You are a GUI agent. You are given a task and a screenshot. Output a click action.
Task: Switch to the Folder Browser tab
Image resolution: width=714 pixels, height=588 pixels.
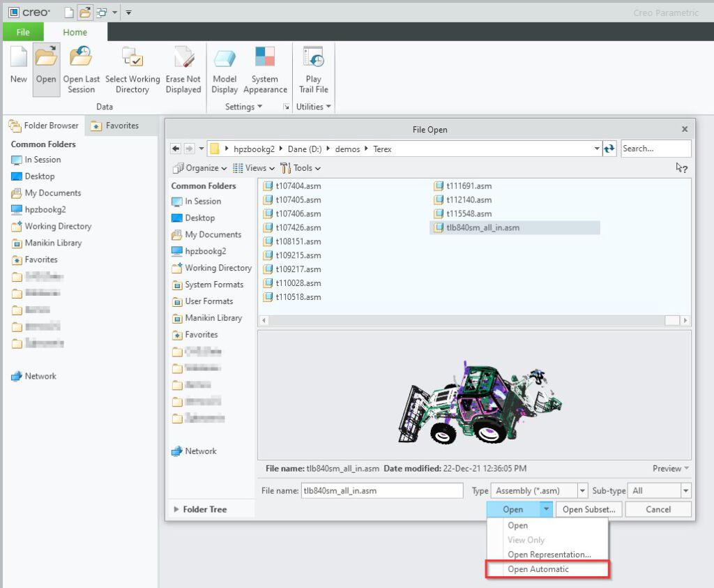[x=44, y=126]
